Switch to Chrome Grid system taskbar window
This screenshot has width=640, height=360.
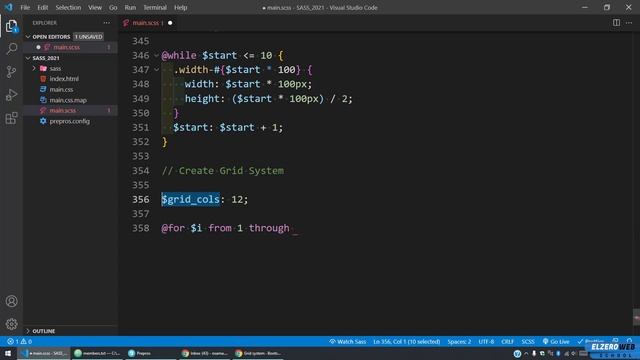tap(258, 353)
